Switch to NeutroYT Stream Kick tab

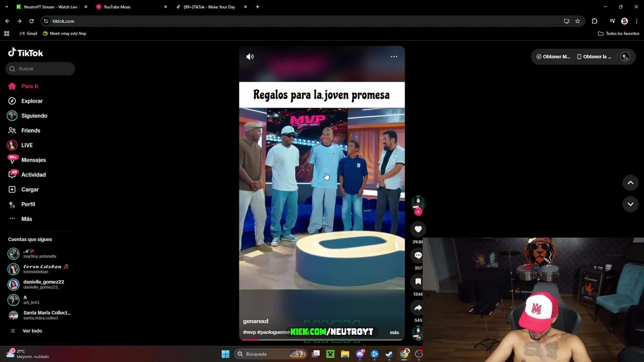point(50,7)
